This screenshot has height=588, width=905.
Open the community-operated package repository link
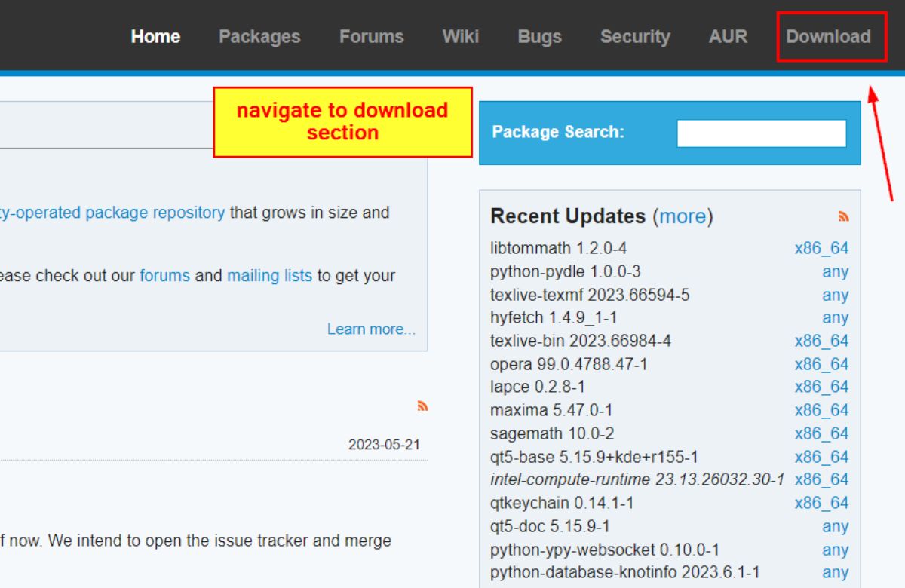[x=113, y=212]
